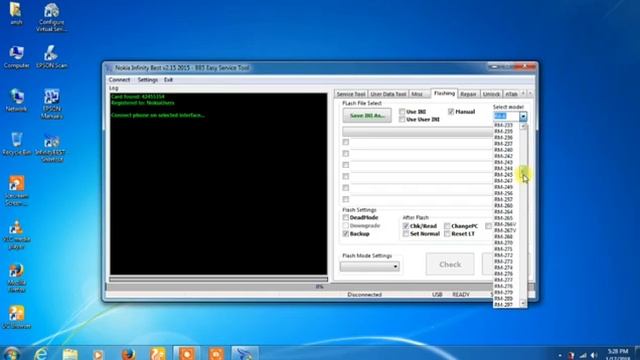The image size is (640, 360).
Task: Choose RM-240 from the model list
Action: tap(503, 150)
